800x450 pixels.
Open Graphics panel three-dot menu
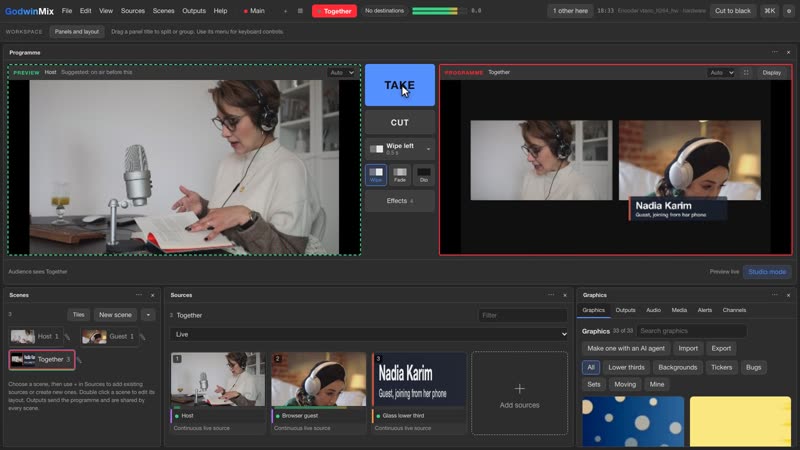coord(774,295)
